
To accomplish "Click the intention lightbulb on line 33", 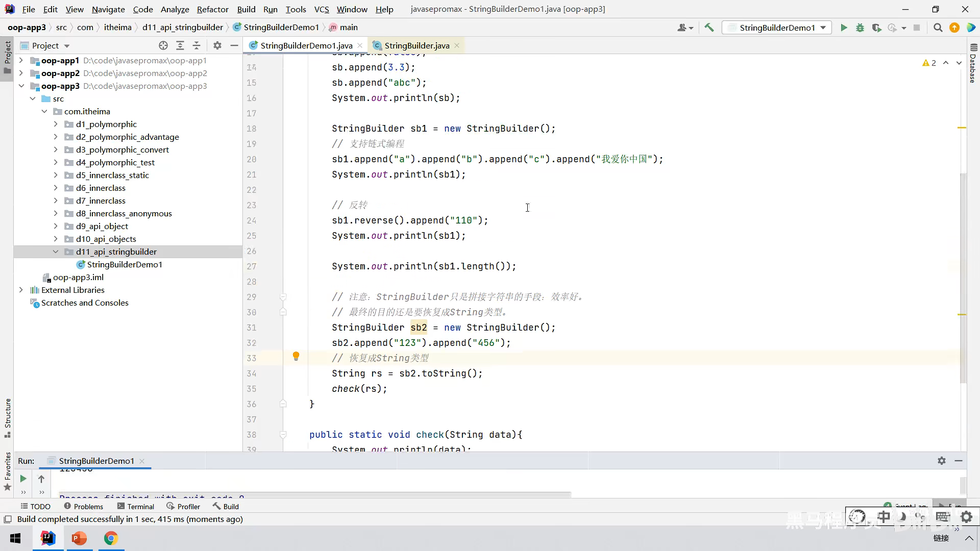I will click(x=296, y=357).
